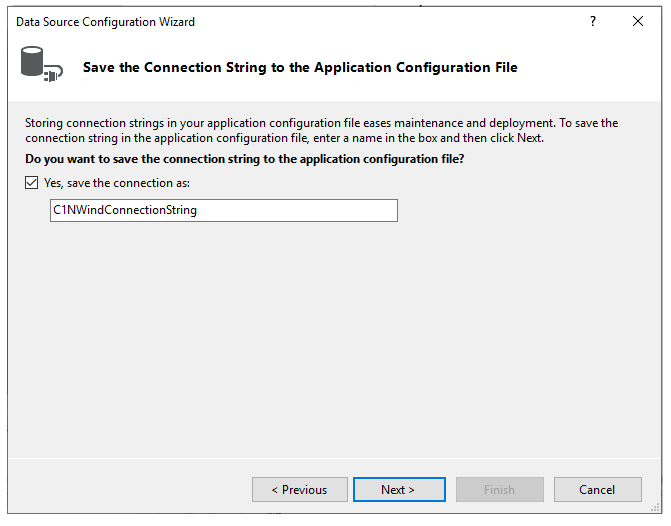671x526 pixels.
Task: Focus the C1NWindConnectionString name field
Action: click(x=223, y=210)
